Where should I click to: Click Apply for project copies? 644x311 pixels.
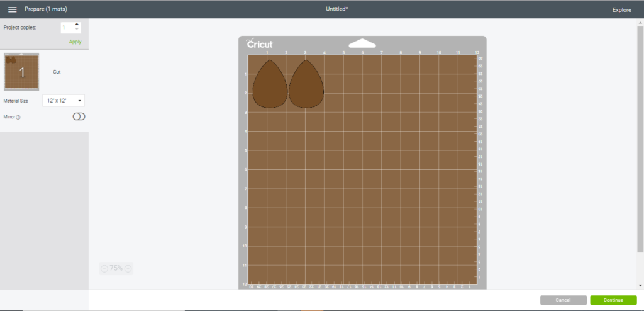(75, 42)
